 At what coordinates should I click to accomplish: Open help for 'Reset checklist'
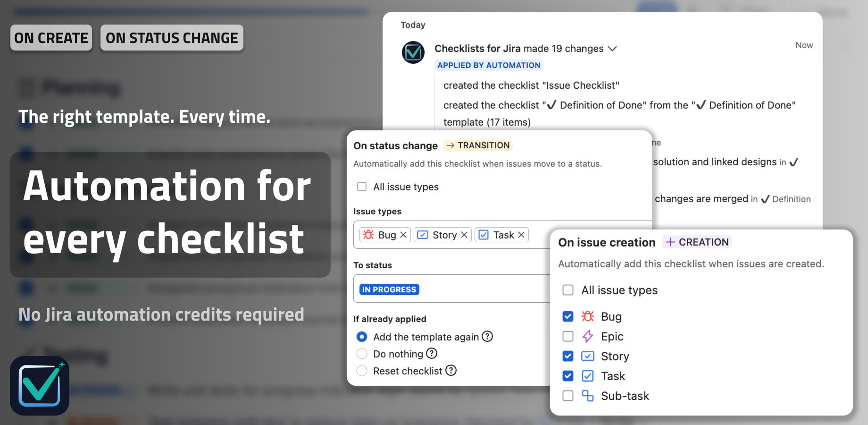(x=451, y=370)
